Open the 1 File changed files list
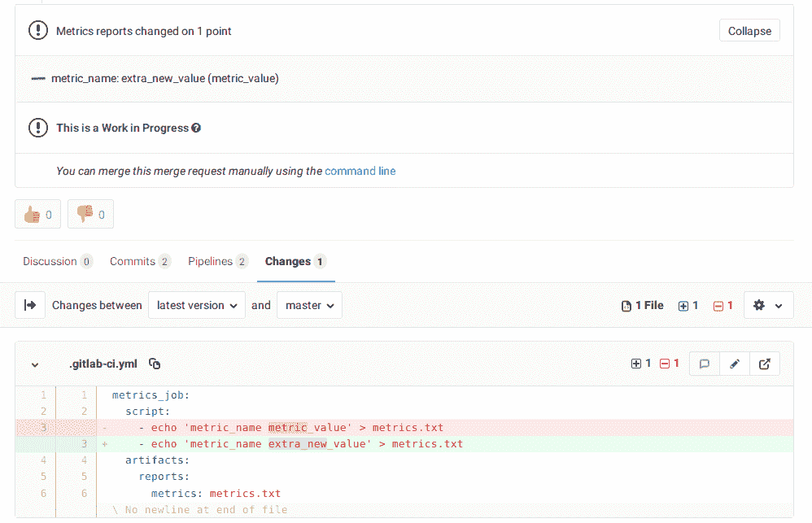812x523 pixels. tap(642, 306)
